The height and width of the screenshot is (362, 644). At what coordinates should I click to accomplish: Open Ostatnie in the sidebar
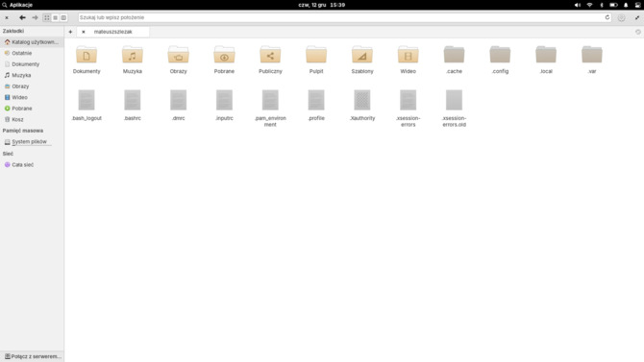point(32,53)
